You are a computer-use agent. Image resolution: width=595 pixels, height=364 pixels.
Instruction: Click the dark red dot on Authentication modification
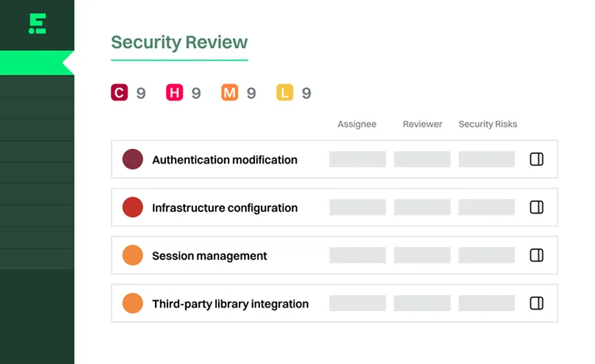point(132,159)
